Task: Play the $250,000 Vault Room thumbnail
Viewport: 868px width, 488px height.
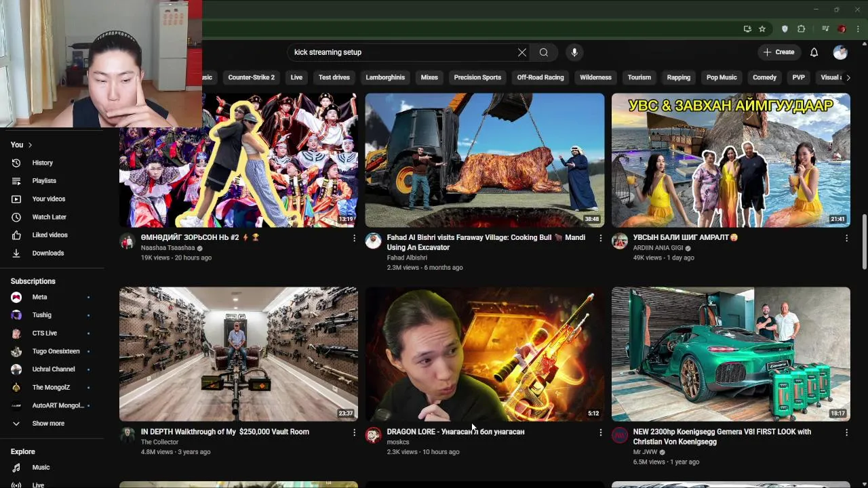Action: [239, 354]
